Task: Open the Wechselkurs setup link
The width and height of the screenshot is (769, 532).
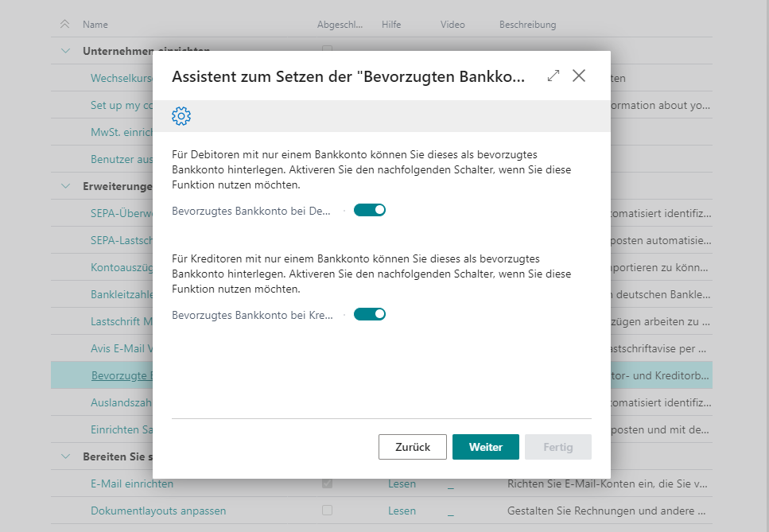Action: (x=122, y=78)
